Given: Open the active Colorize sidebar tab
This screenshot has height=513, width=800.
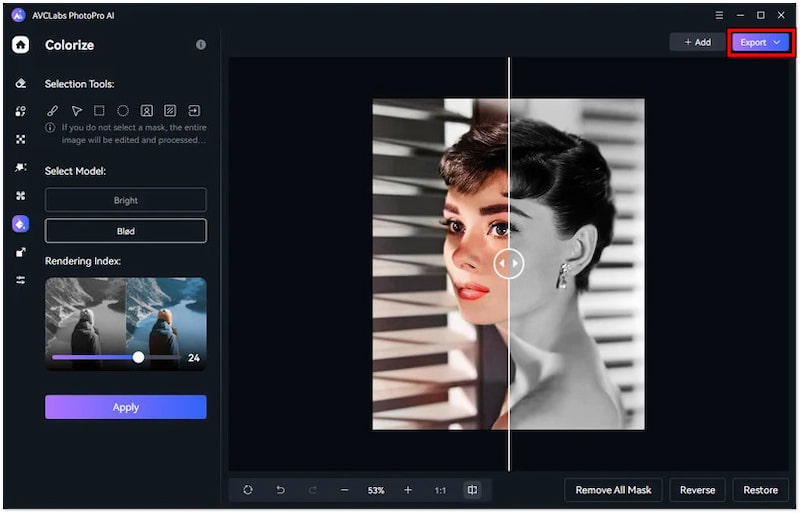Looking at the screenshot, I should [x=20, y=224].
